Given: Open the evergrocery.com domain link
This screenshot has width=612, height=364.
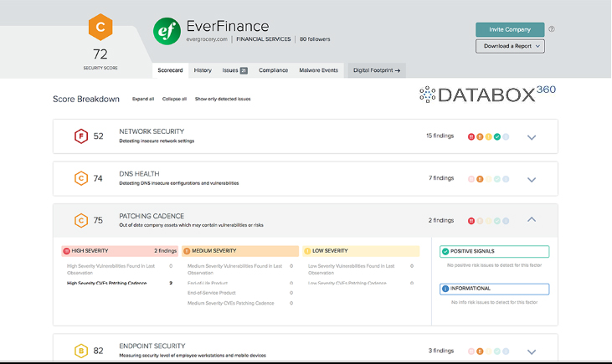Looking at the screenshot, I should point(207,39).
